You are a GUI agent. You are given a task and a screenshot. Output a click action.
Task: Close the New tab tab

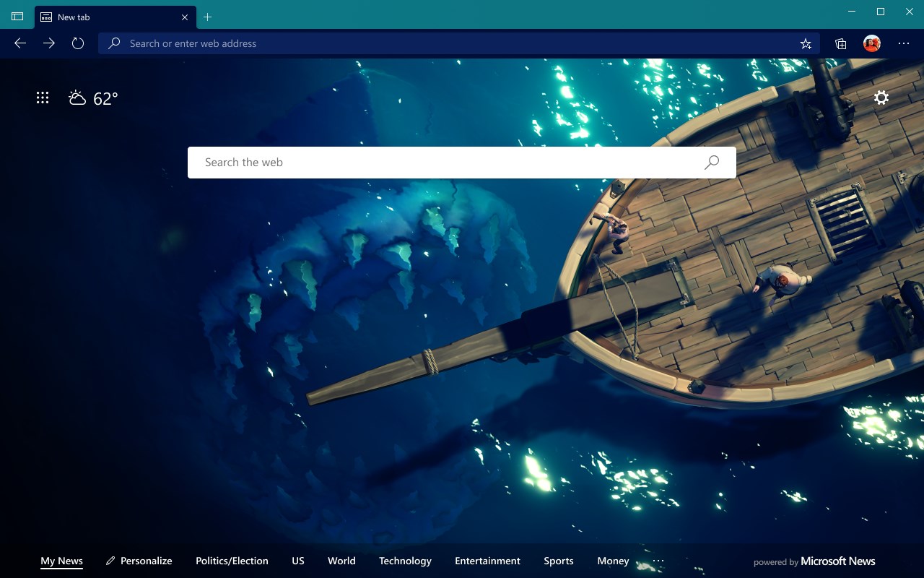[185, 17]
